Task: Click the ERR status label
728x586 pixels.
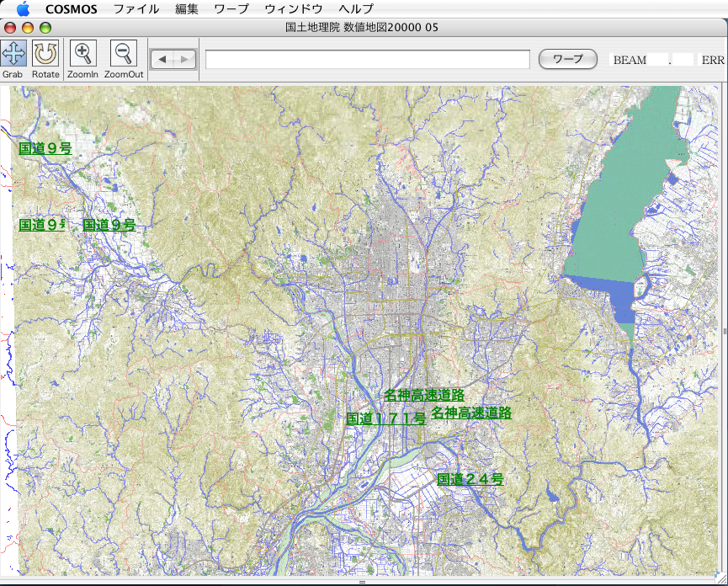Action: point(713,60)
